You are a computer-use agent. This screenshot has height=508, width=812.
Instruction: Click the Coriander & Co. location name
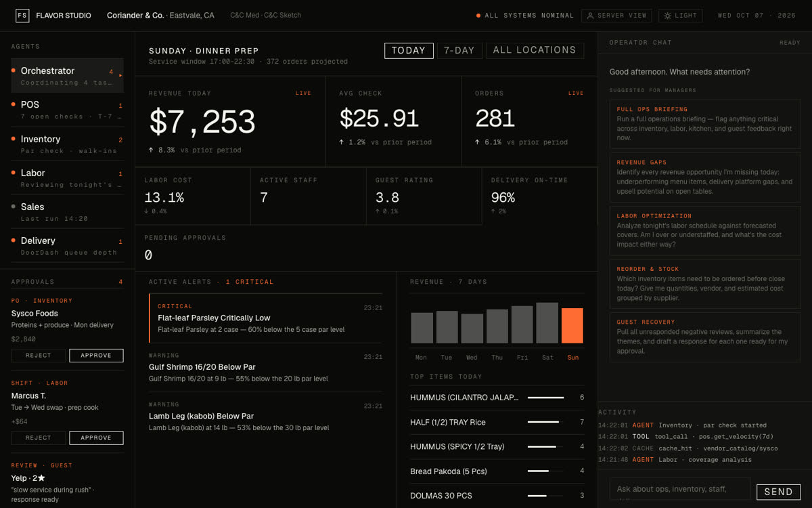134,16
